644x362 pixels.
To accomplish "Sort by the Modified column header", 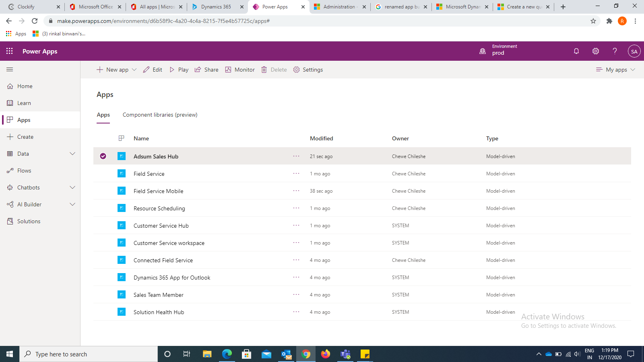I will 322,138.
